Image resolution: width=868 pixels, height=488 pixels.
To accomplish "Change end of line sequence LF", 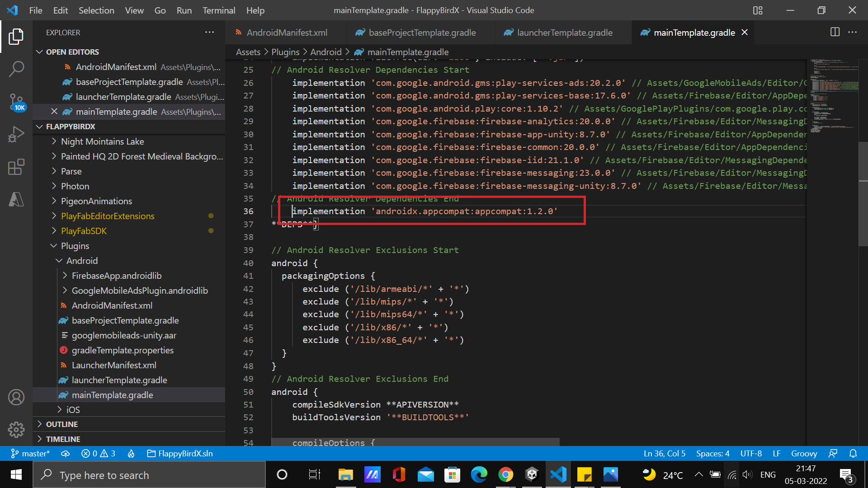I will 776,454.
